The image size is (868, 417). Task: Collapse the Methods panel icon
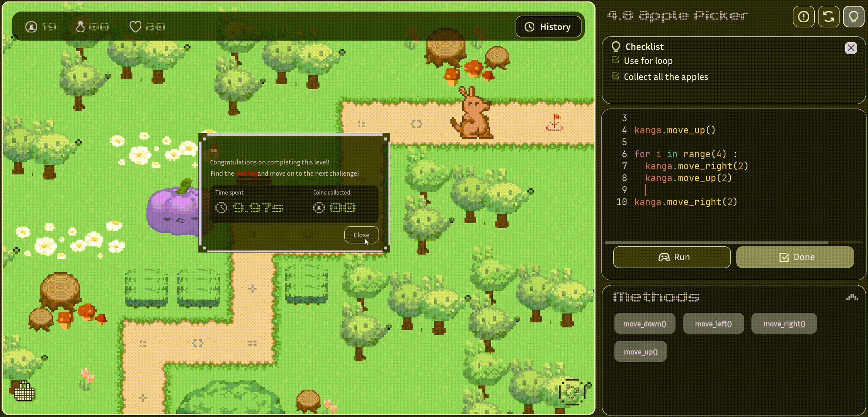(852, 297)
